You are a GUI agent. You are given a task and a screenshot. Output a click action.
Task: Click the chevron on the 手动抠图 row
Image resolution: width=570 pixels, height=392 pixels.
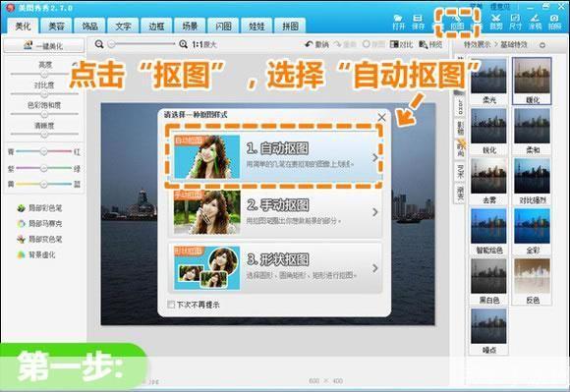tap(375, 212)
